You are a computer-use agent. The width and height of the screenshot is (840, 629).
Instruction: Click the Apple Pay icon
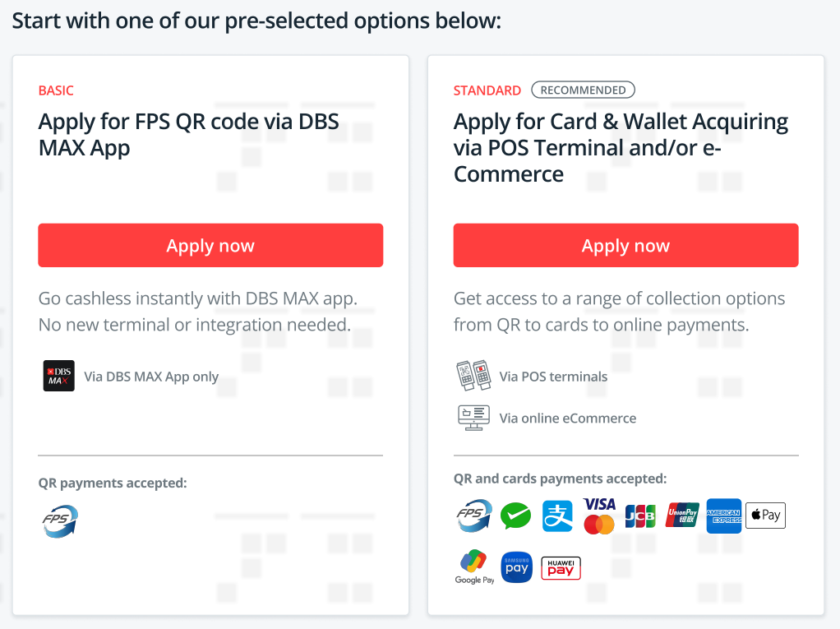[765, 516]
